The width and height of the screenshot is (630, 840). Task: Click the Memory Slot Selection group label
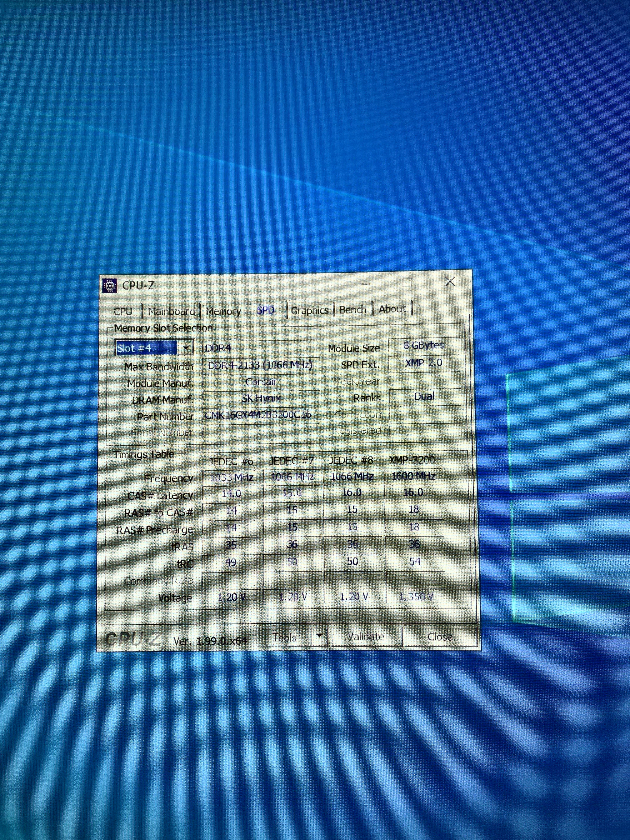[x=163, y=328]
